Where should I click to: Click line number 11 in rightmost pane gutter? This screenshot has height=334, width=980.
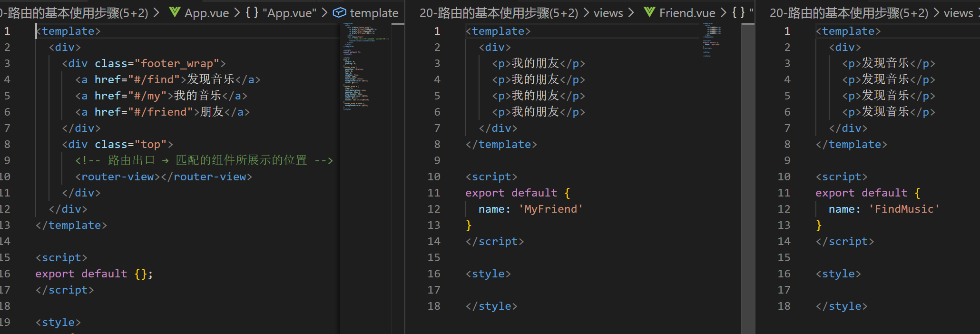[x=784, y=193]
